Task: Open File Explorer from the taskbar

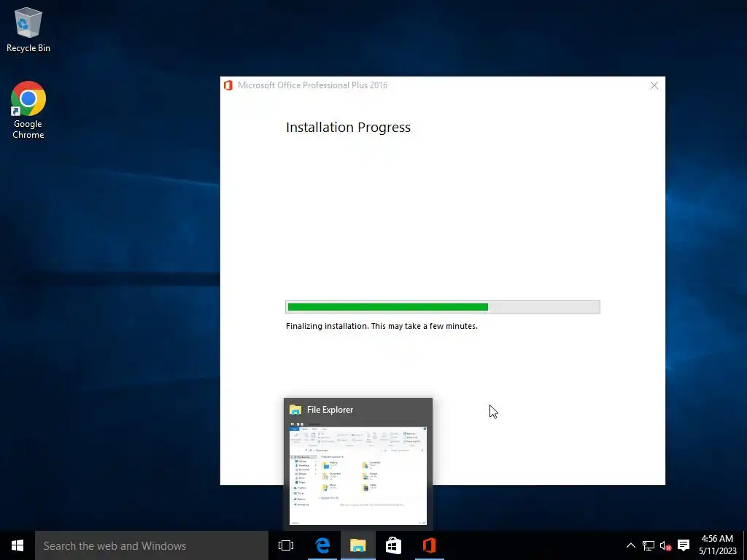Action: [357, 545]
